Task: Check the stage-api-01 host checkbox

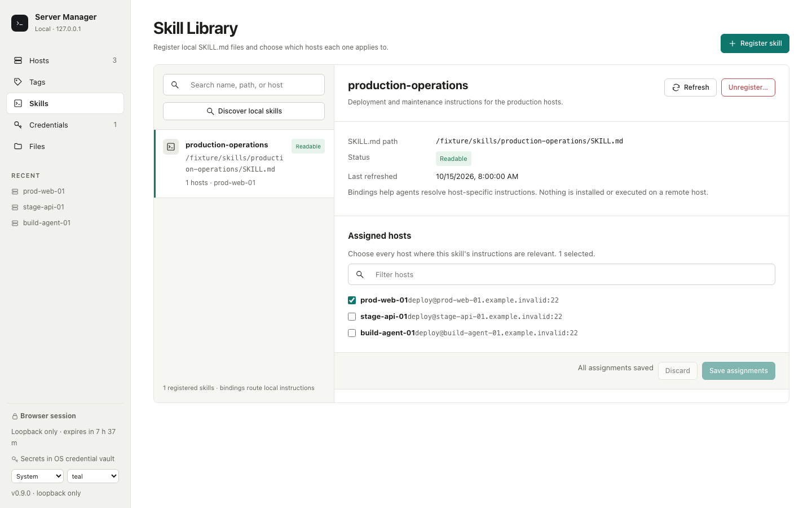Action: 352,317
